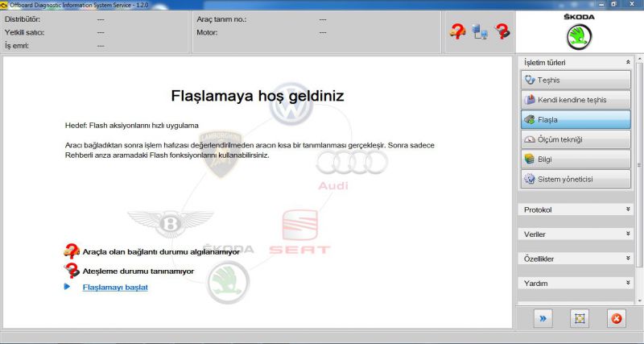Click the application icon in title bar

[4, 5]
